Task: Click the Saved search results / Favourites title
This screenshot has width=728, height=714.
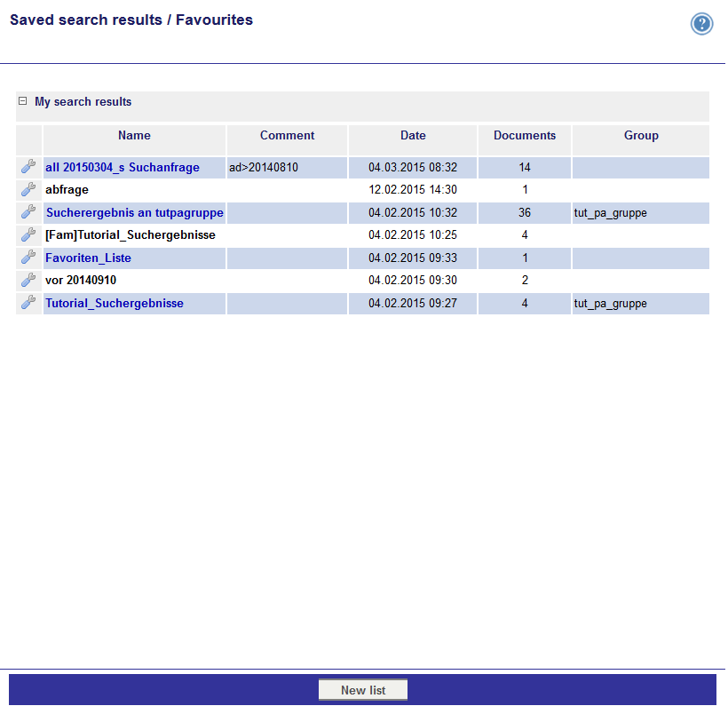Action: tap(131, 20)
